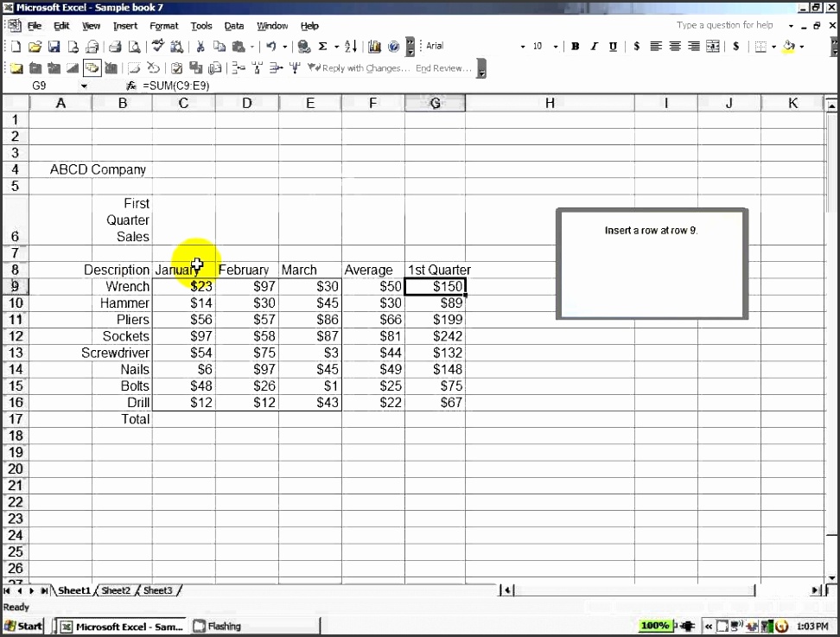Image resolution: width=840 pixels, height=637 pixels.
Task: Sort data ascending with the A-Z icon
Action: pos(348,47)
